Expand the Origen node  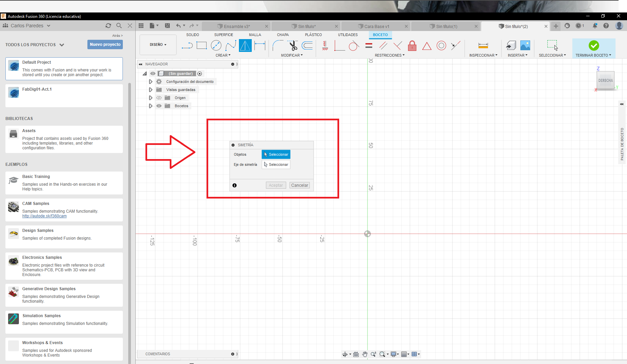pyautogui.click(x=151, y=98)
